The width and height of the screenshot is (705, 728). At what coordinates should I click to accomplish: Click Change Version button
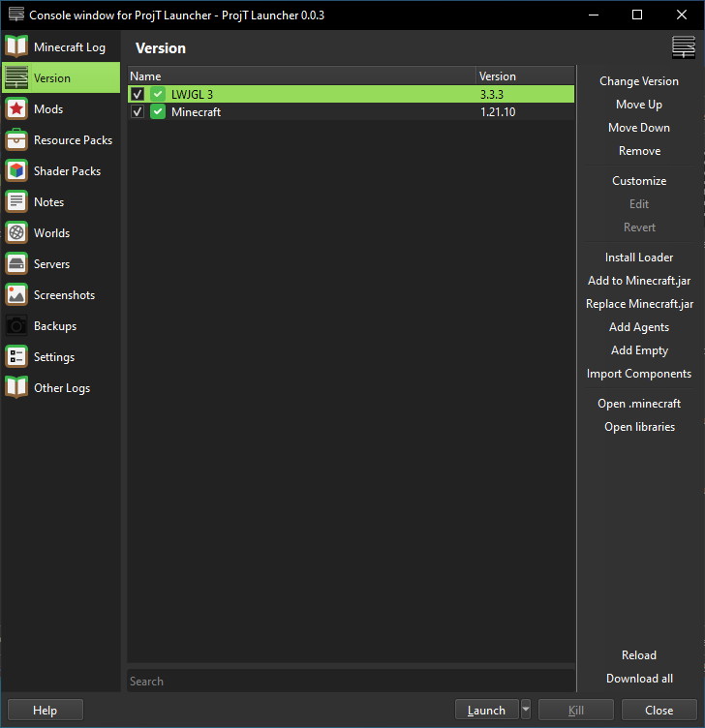coord(639,81)
